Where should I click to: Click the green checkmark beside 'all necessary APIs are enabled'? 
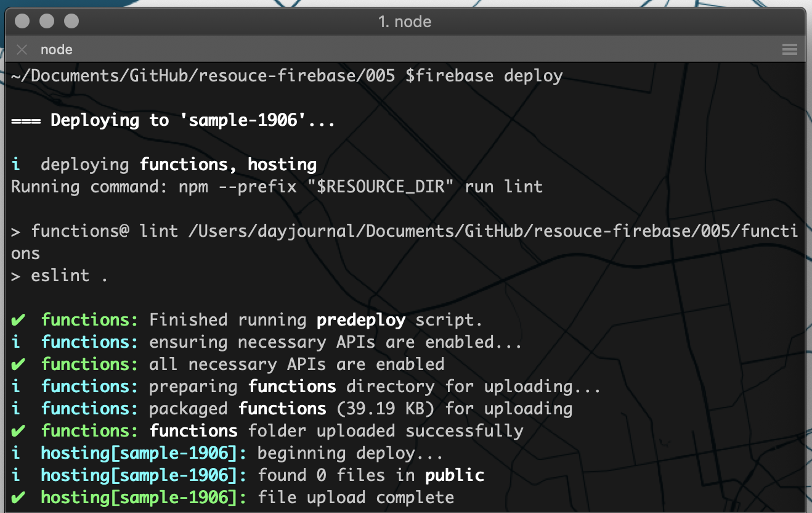pos(18,364)
